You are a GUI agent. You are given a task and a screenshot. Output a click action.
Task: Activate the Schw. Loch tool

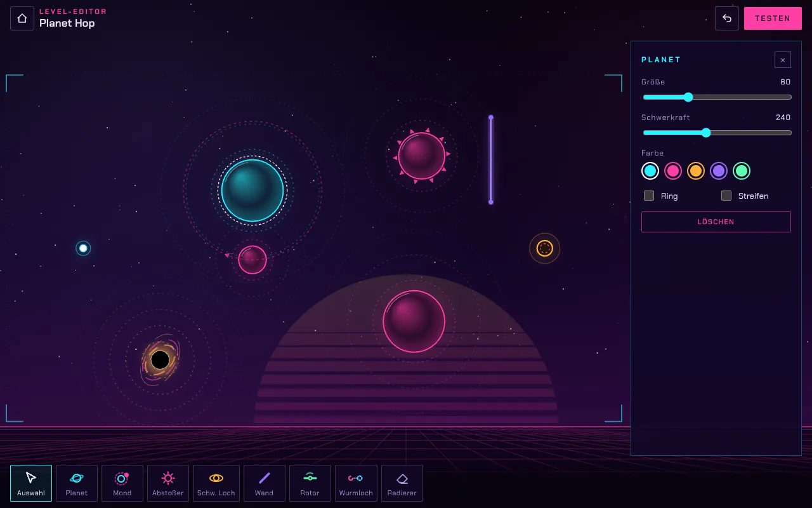point(216,483)
